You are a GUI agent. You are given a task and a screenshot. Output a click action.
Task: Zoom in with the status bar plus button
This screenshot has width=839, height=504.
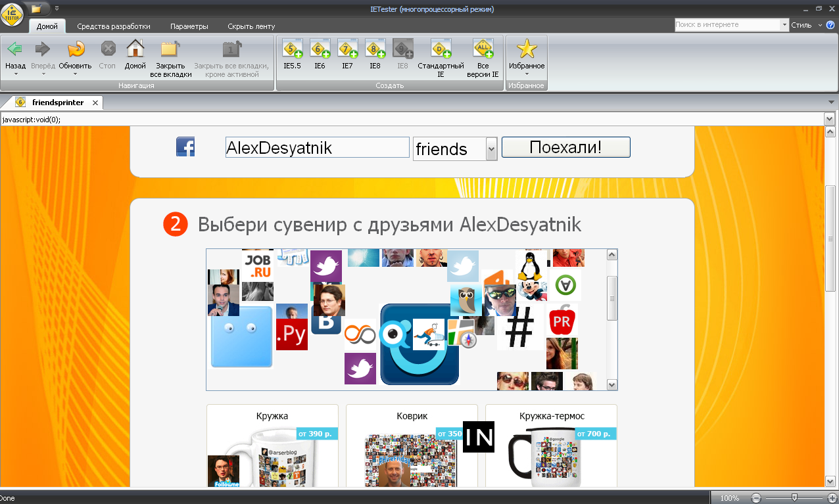pos(832,498)
